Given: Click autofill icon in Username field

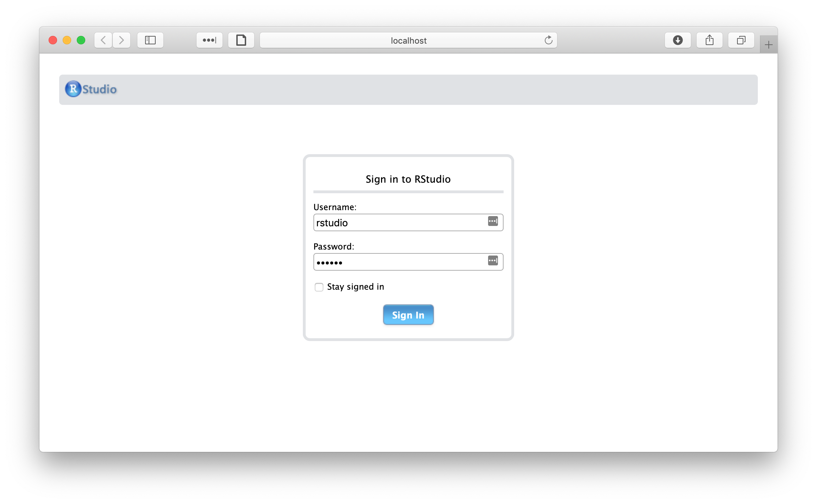Looking at the screenshot, I should tap(493, 221).
